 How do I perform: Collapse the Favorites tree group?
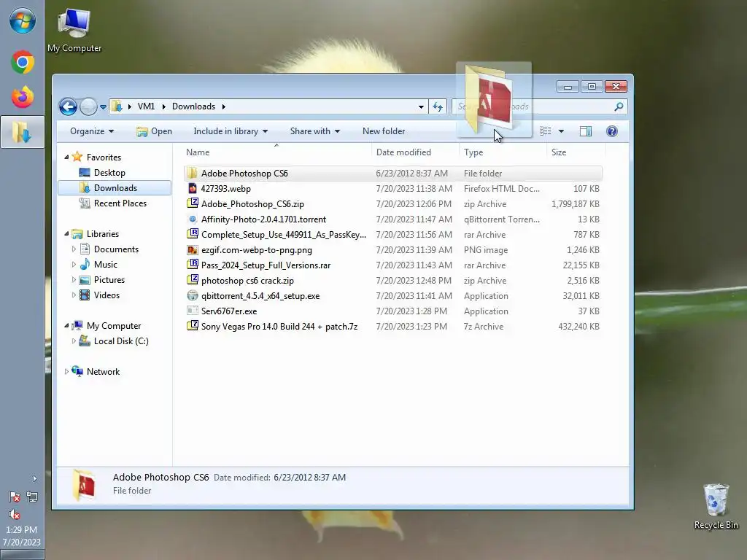point(66,157)
